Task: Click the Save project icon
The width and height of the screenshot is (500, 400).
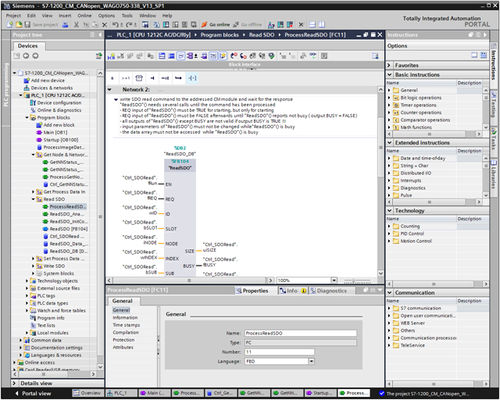Action: pyautogui.click(x=27, y=25)
